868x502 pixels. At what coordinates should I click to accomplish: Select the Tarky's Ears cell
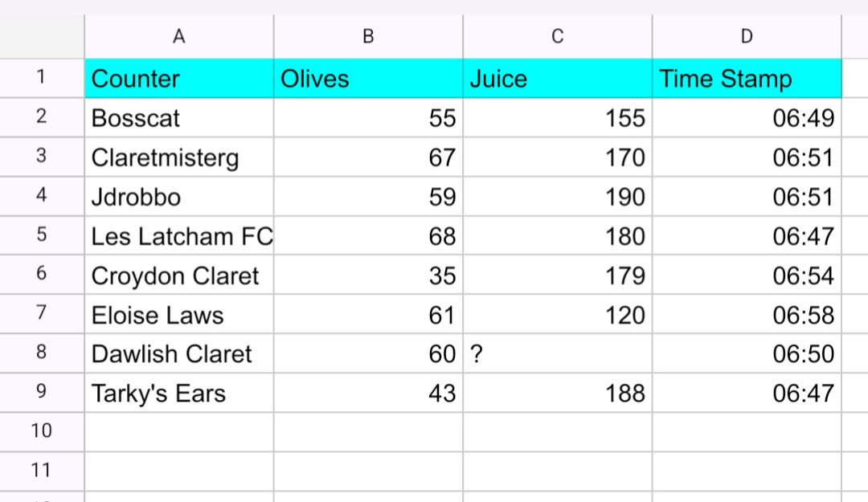pos(178,394)
